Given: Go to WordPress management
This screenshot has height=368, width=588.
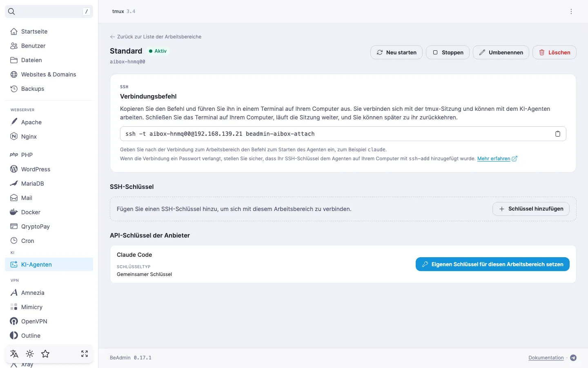Looking at the screenshot, I should (x=49, y=169).
